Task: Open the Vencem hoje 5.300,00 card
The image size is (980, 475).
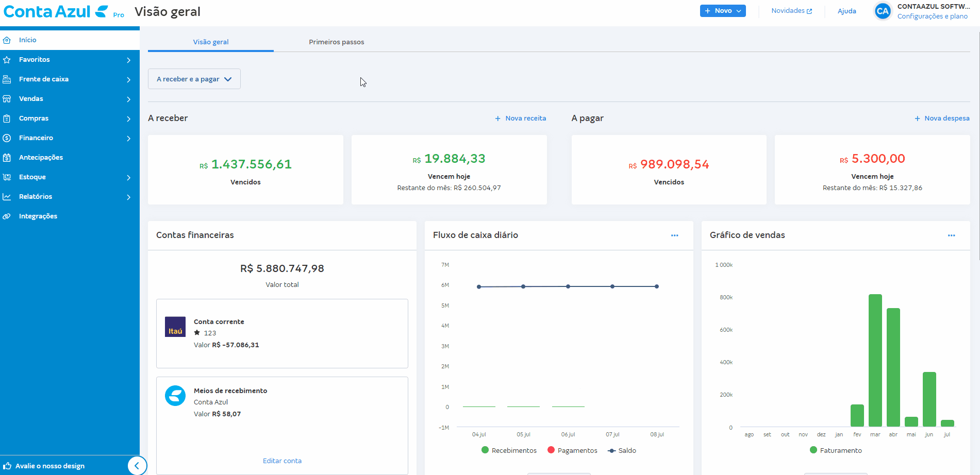Action: [x=872, y=169]
